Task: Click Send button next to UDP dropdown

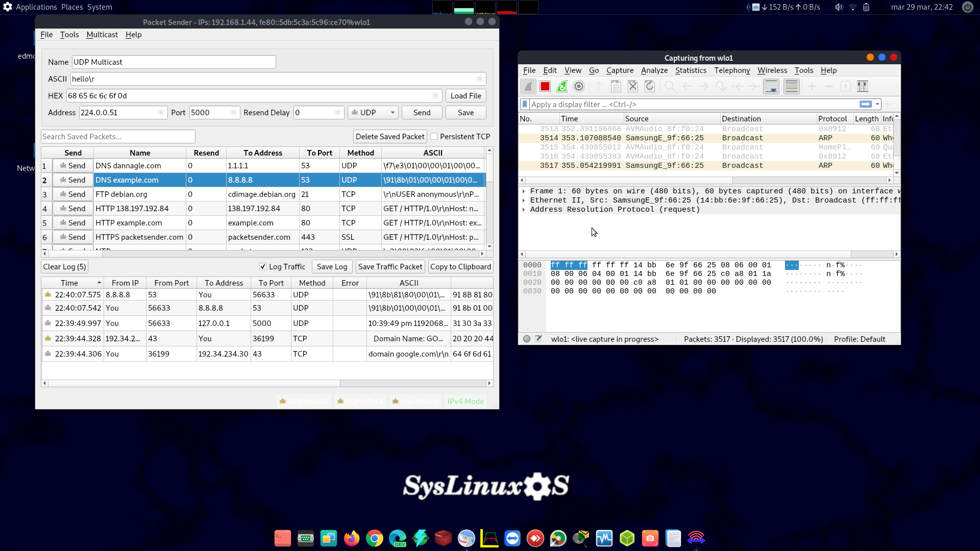Action: [422, 113]
